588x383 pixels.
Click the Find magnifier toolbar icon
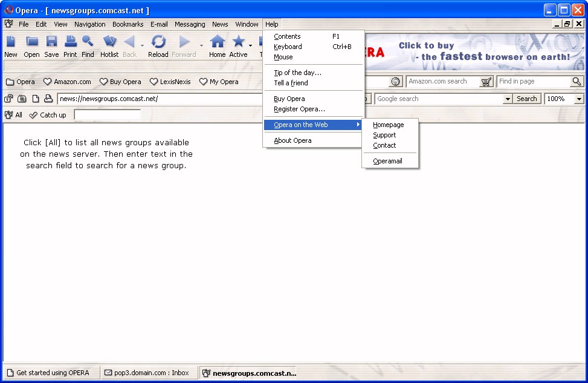tap(88, 42)
